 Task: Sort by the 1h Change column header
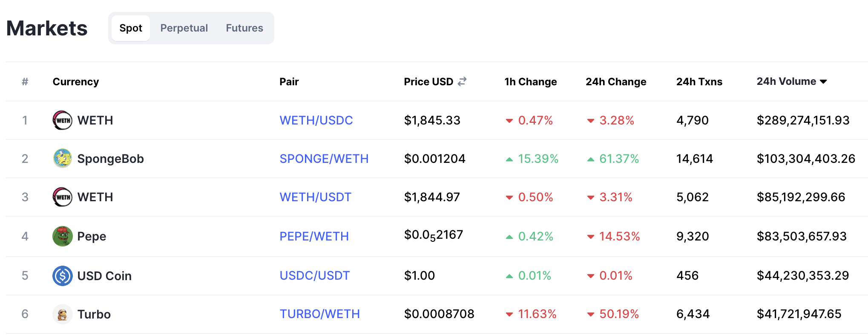point(531,82)
